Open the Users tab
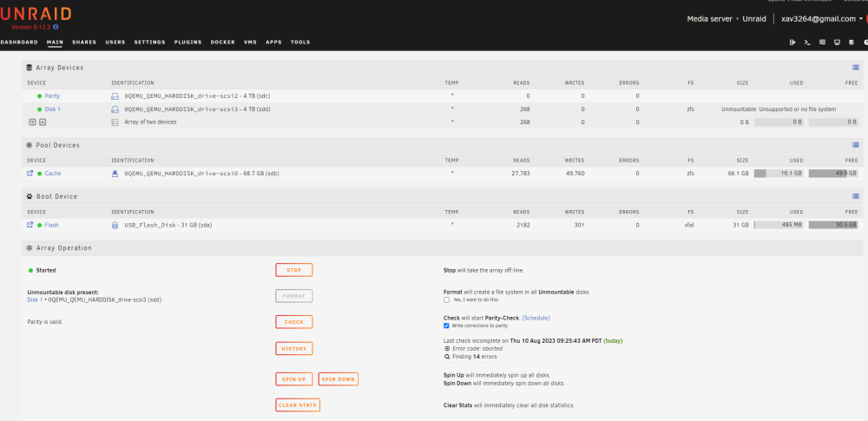Image resolution: width=868 pixels, height=421 pixels. click(115, 42)
